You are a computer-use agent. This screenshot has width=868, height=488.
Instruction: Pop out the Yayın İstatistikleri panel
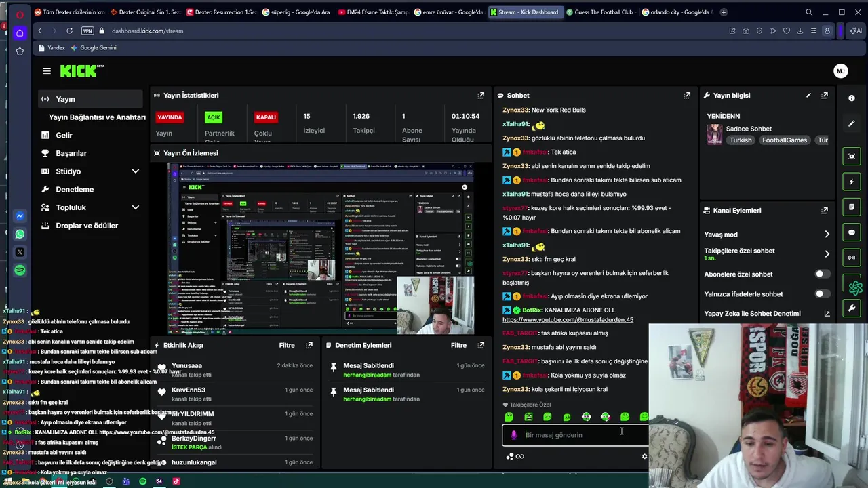pyautogui.click(x=481, y=96)
